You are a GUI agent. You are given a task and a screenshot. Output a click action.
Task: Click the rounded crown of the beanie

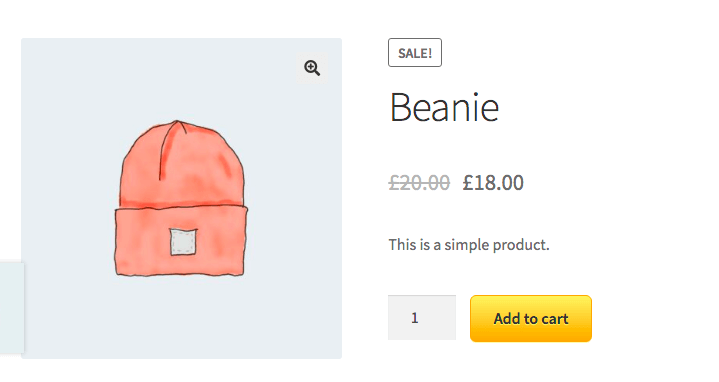[x=182, y=163]
